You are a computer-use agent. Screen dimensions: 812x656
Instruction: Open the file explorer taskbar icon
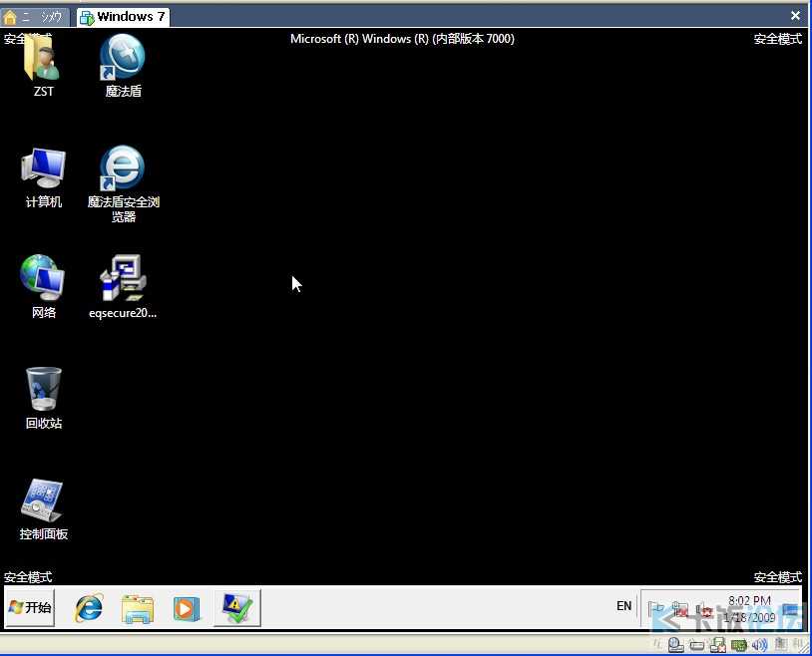tap(138, 608)
